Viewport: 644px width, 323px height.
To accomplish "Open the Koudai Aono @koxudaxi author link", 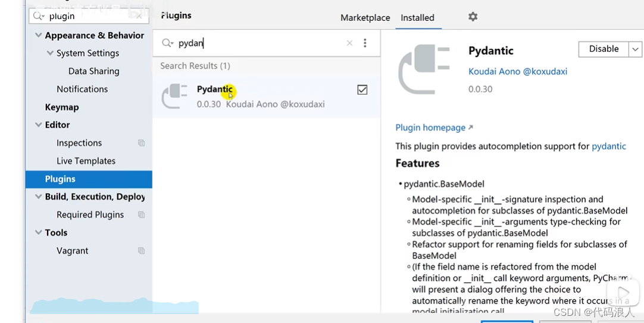I will point(517,71).
